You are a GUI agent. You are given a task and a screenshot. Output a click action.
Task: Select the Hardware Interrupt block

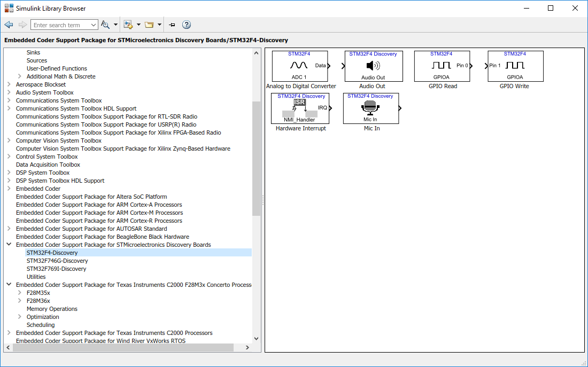click(x=300, y=108)
